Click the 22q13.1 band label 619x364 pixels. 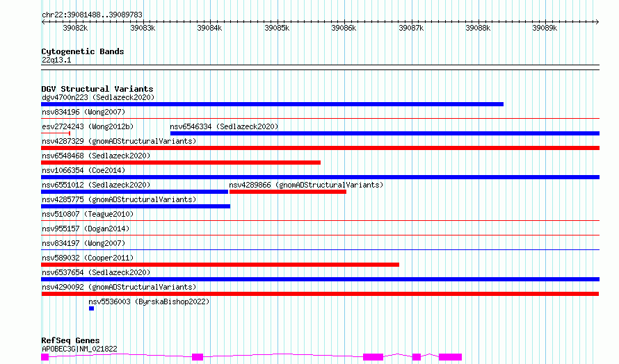click(x=56, y=60)
